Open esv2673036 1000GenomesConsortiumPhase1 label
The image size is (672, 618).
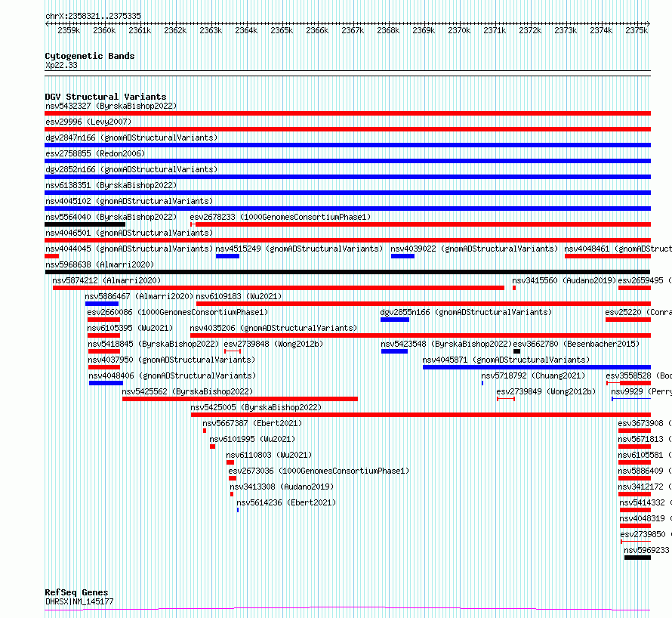(319, 471)
